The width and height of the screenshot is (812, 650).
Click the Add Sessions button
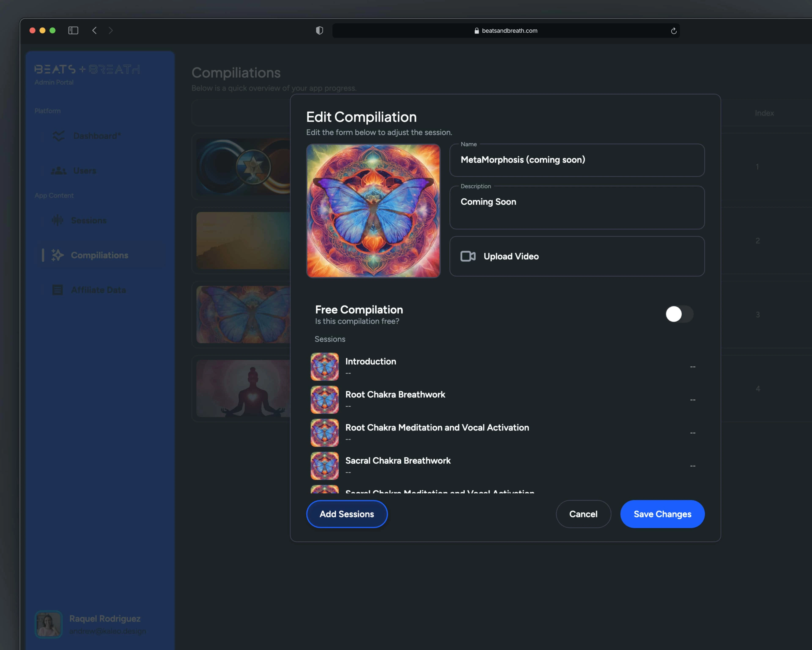pyautogui.click(x=347, y=514)
